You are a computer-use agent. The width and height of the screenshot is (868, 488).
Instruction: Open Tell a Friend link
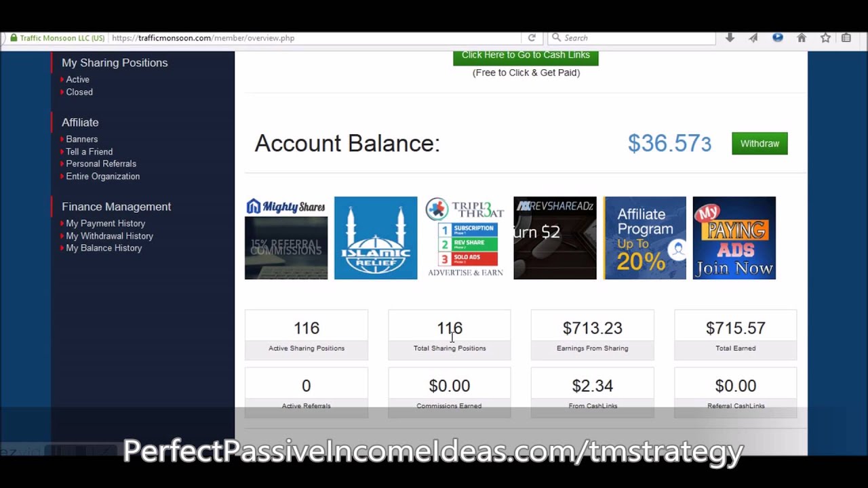pos(90,152)
